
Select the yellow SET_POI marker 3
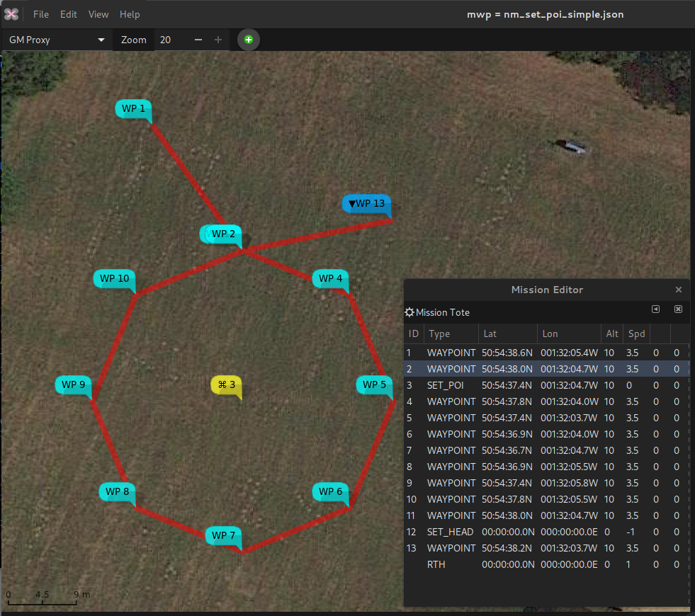tap(226, 384)
